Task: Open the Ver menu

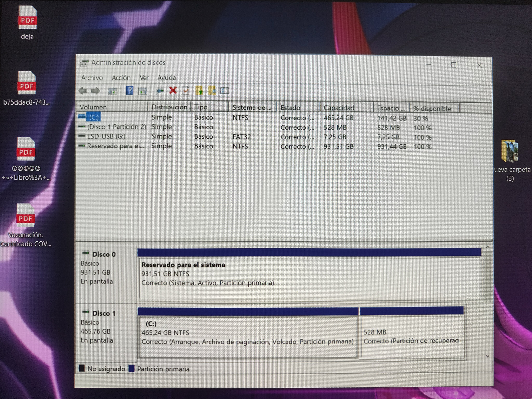Action: click(144, 78)
